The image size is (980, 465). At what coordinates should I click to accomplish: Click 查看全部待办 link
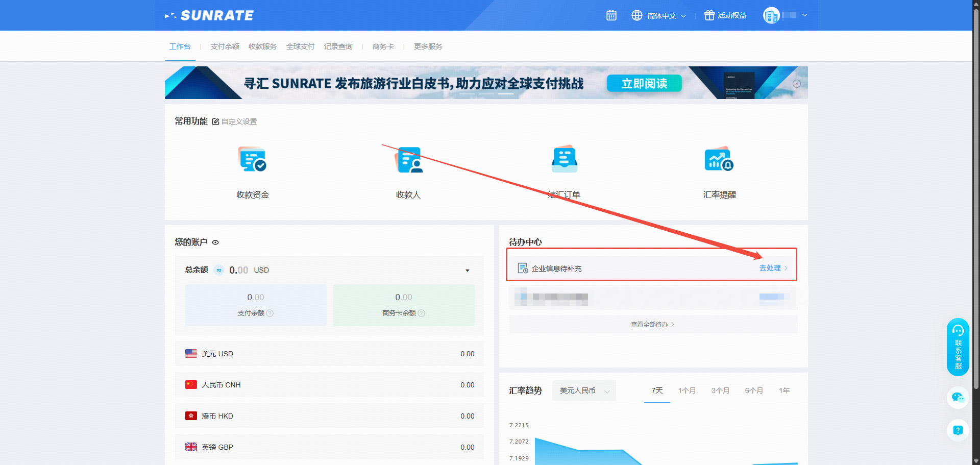(652, 325)
